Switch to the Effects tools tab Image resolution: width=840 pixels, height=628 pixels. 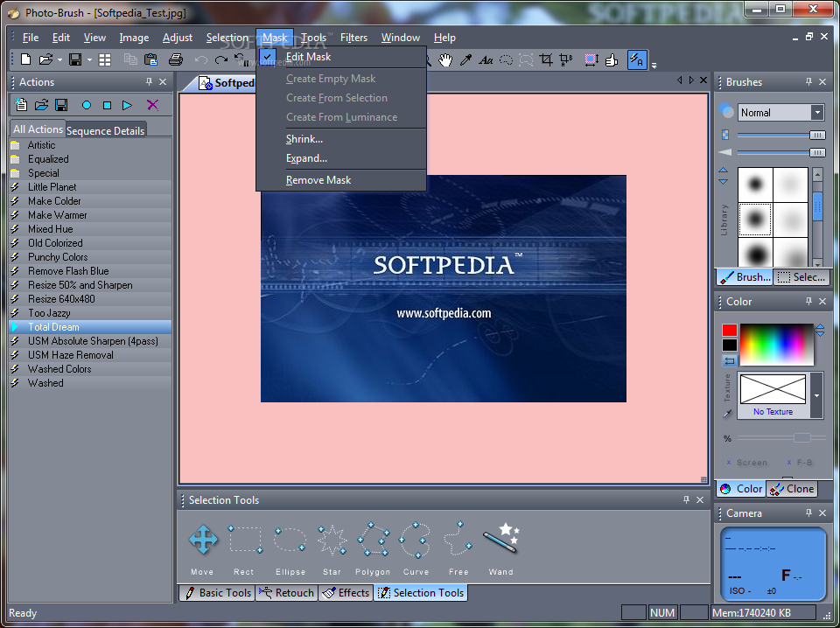346,593
